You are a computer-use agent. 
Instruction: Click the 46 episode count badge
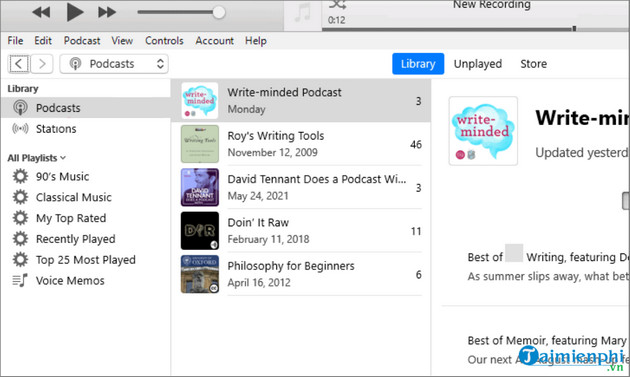tap(416, 144)
